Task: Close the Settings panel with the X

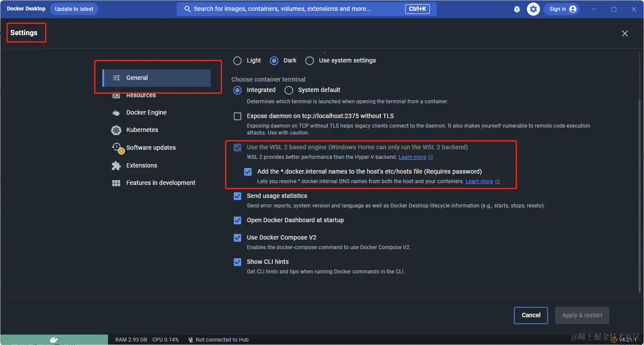Action: (624, 33)
